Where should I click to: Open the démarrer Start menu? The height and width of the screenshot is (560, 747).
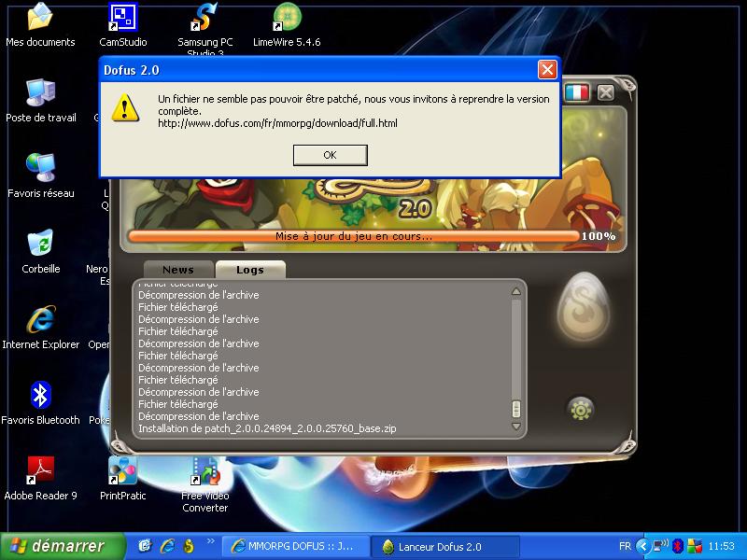click(x=63, y=546)
